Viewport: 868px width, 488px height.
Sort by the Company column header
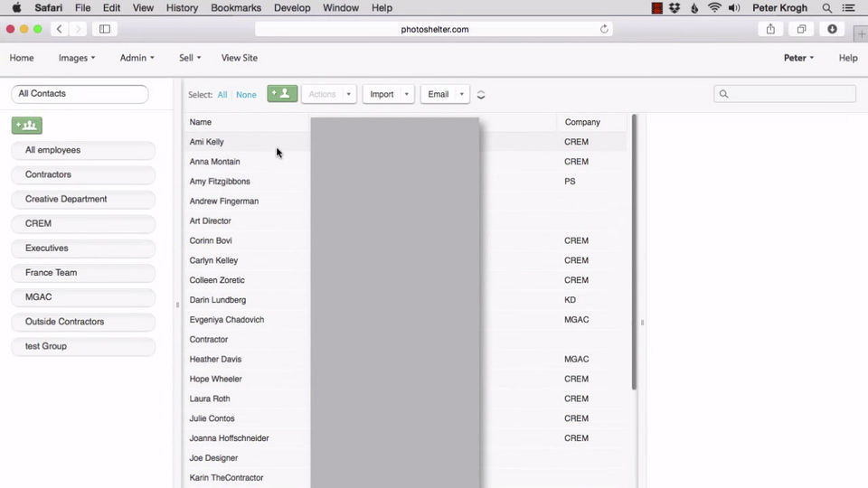582,122
